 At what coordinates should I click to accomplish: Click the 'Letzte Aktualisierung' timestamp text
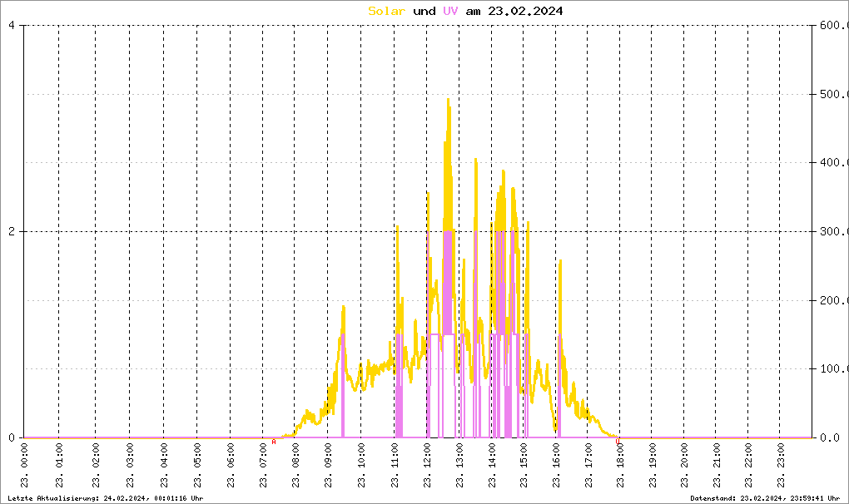106,498
